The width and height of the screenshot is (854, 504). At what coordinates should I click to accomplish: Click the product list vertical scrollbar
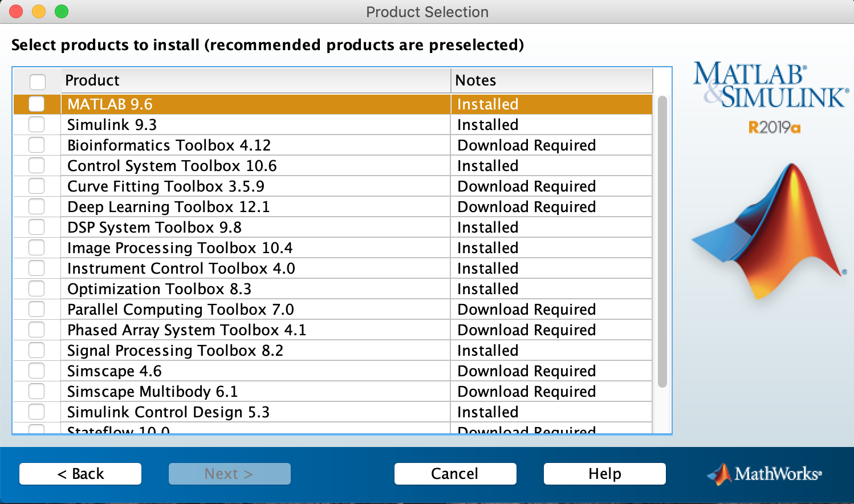tap(662, 242)
